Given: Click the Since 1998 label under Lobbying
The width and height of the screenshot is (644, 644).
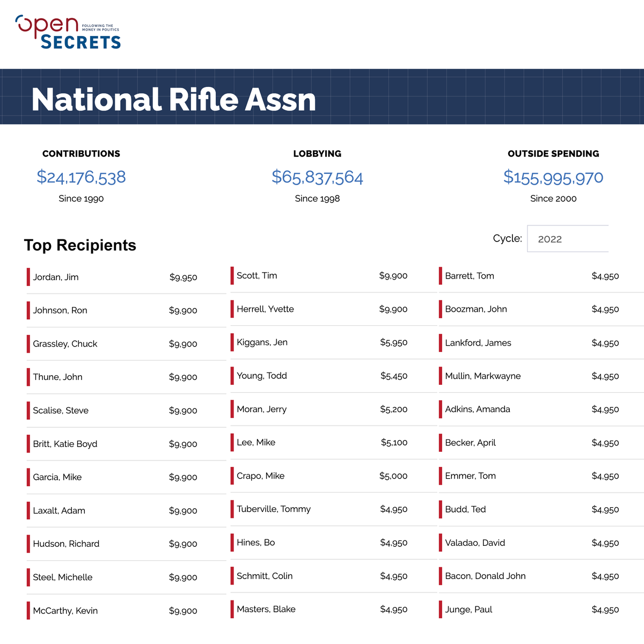Looking at the screenshot, I should tap(317, 199).
